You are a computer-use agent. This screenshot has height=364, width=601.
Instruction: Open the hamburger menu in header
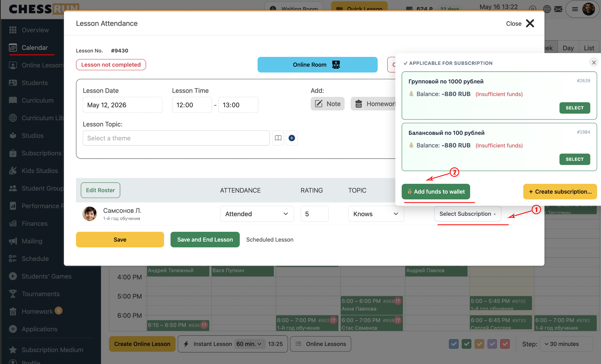575,9
